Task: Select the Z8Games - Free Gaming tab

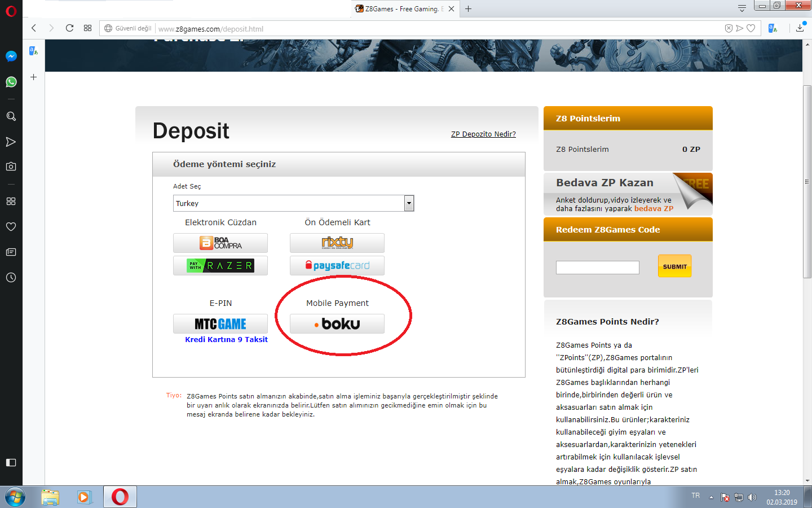Action: coord(405,8)
